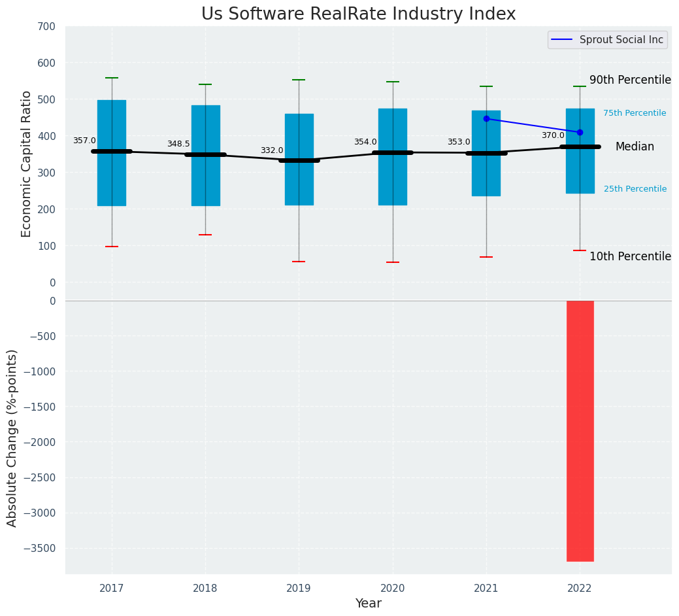Click the Median annotation text
The width and height of the screenshot is (679, 616).
tap(635, 146)
